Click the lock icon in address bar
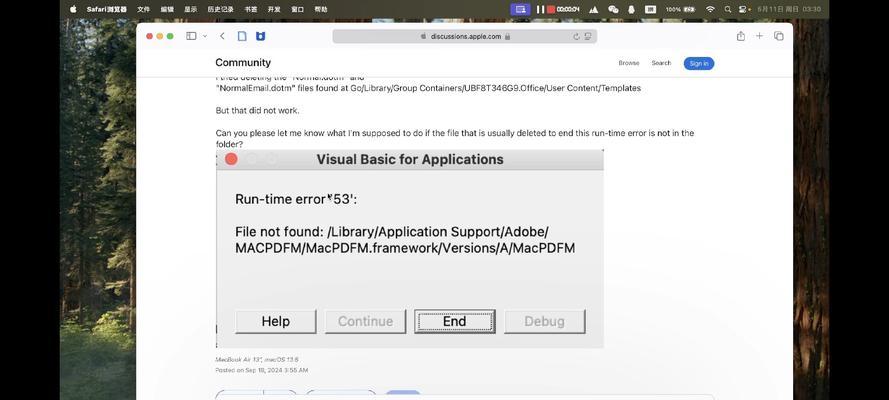 (507, 36)
